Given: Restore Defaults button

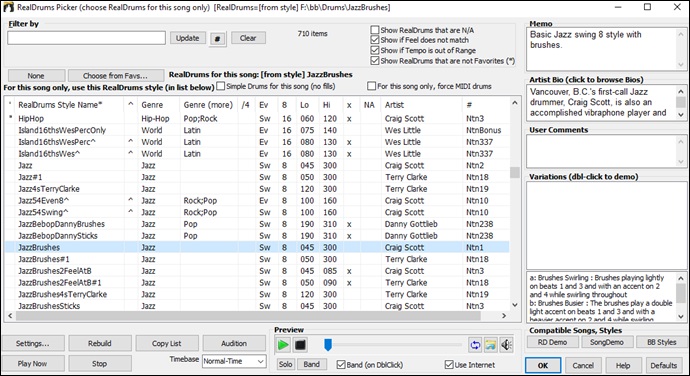Looking at the screenshot, I should coord(664,365).
